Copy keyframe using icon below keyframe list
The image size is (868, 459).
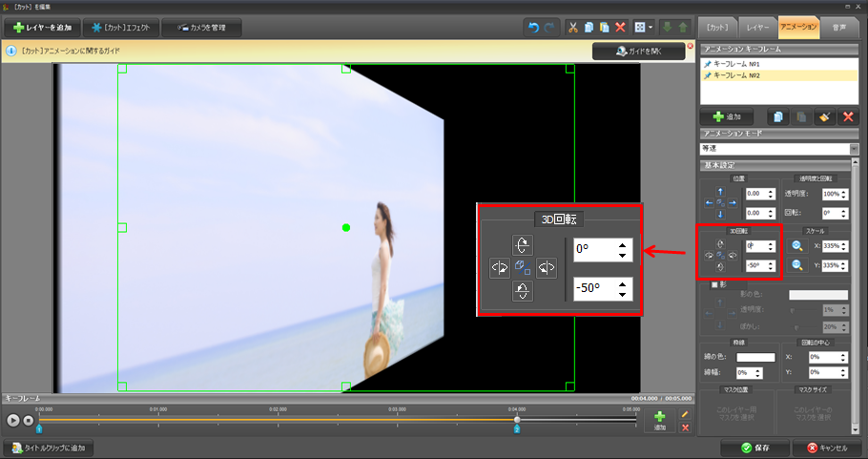pyautogui.click(x=777, y=116)
